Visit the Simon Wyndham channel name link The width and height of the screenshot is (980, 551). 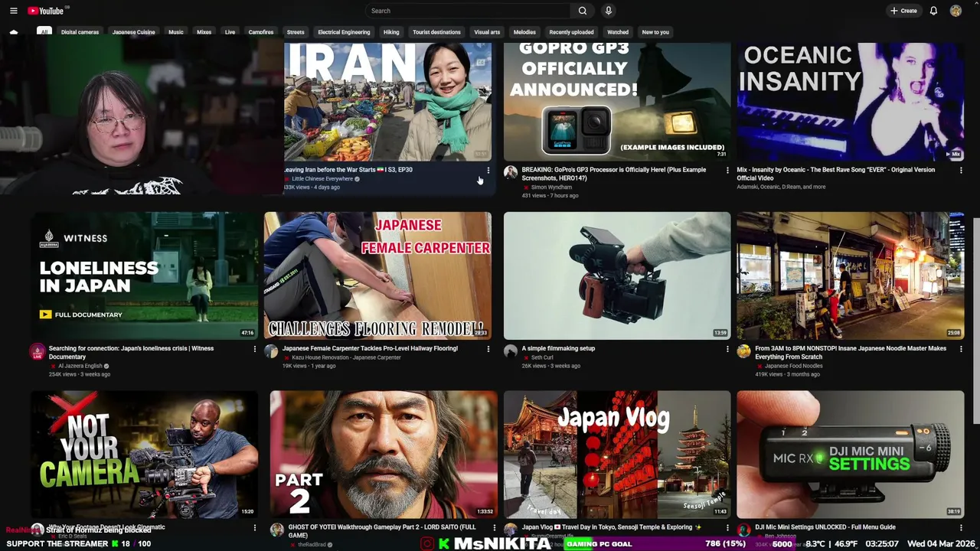click(x=551, y=187)
